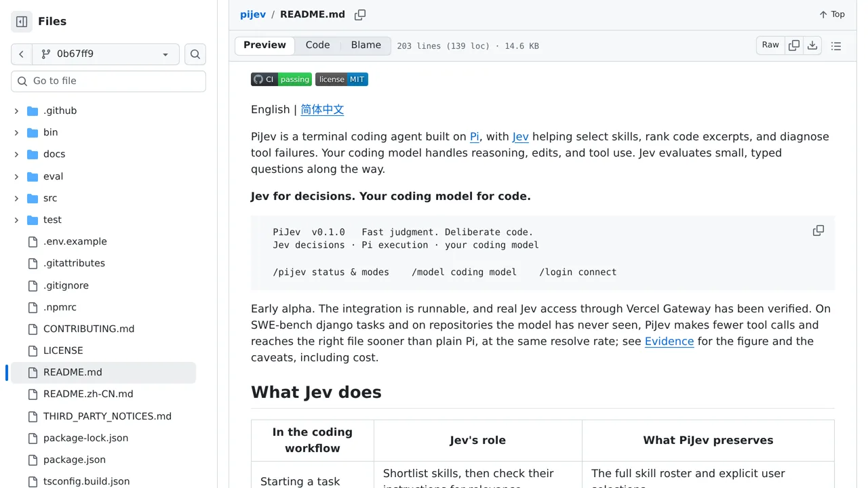Click the README.md breadcrumb filename

[x=313, y=14]
